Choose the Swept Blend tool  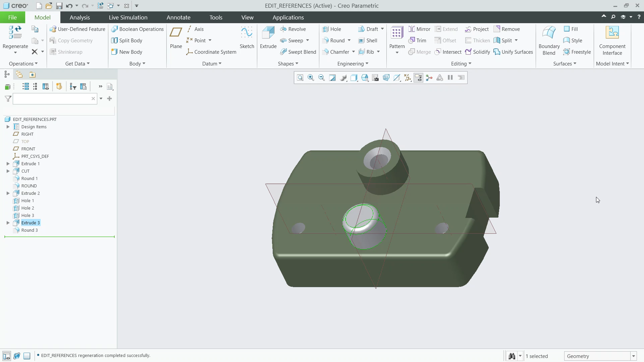click(298, 52)
